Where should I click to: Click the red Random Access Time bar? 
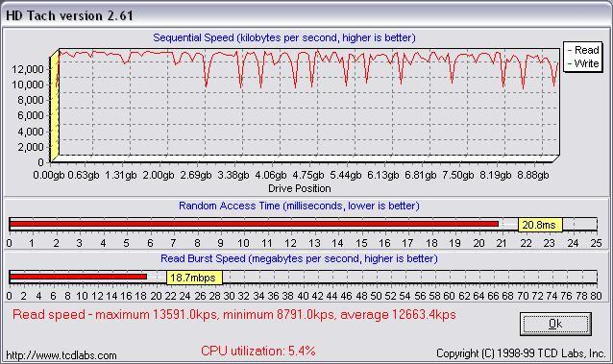(254, 224)
